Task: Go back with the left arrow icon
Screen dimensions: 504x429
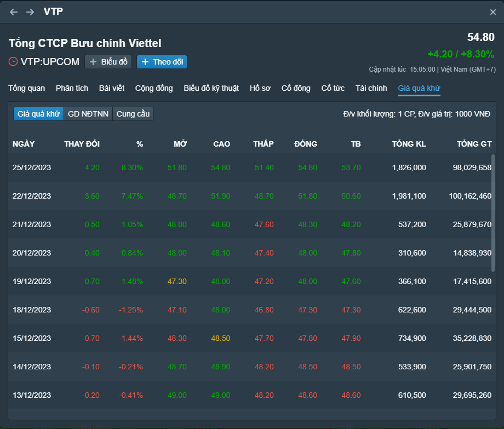Action: (14, 12)
